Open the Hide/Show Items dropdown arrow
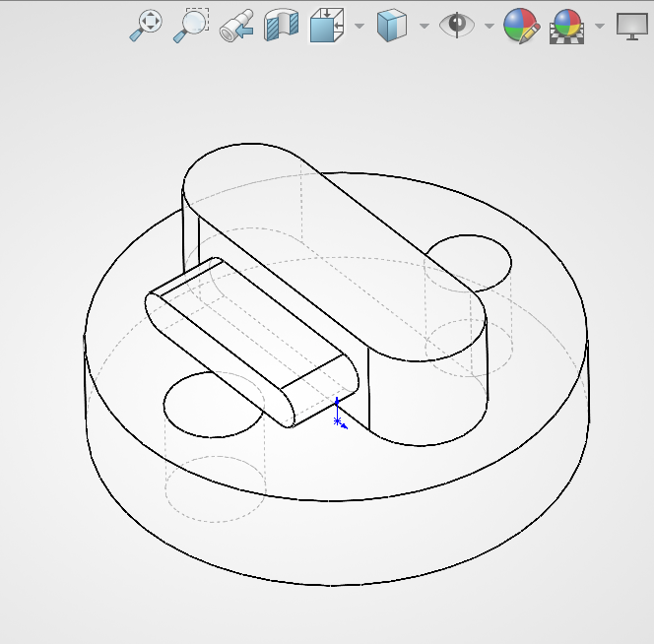The height and width of the screenshot is (644, 654). [490, 26]
